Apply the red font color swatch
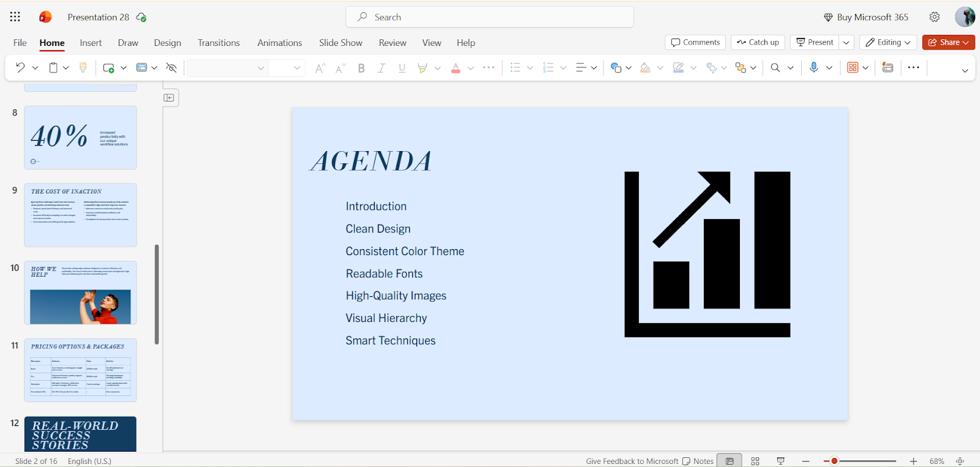This screenshot has width=980, height=467. [x=456, y=68]
